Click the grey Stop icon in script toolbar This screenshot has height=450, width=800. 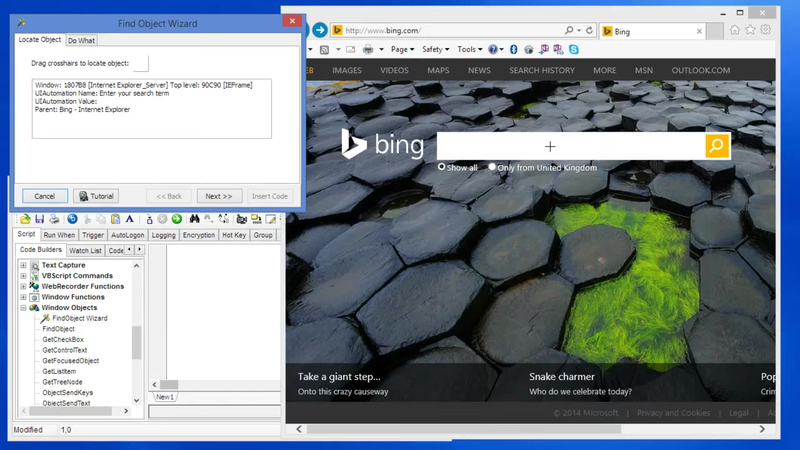pyautogui.click(x=162, y=219)
